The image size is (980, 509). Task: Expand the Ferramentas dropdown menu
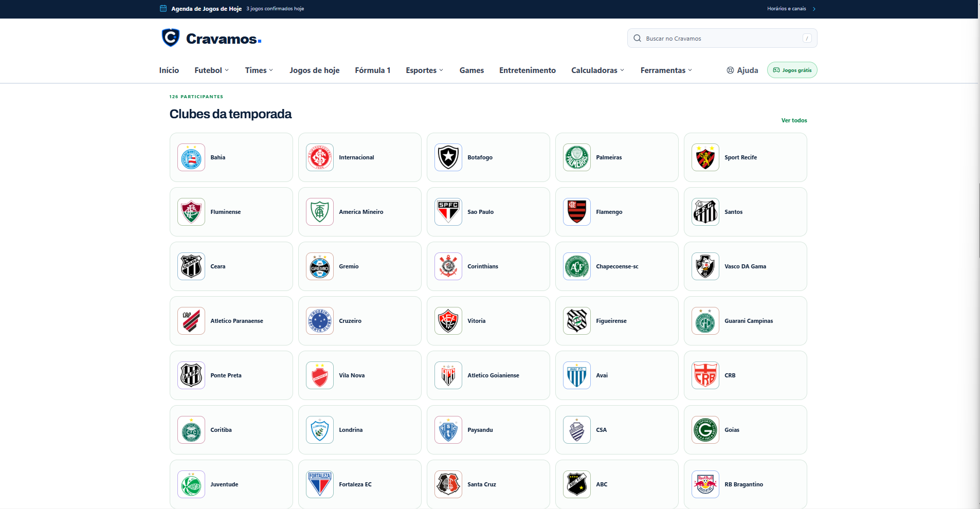pyautogui.click(x=666, y=70)
